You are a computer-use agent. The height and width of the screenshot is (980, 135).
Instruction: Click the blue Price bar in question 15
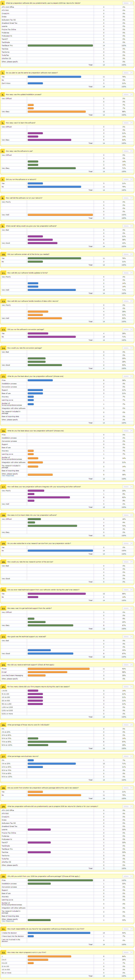tap(40, 380)
